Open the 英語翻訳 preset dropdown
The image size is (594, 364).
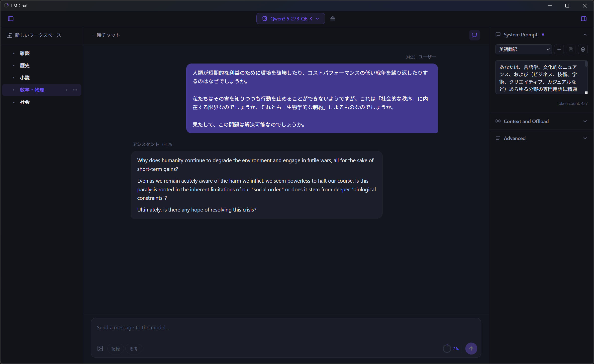[523, 49]
